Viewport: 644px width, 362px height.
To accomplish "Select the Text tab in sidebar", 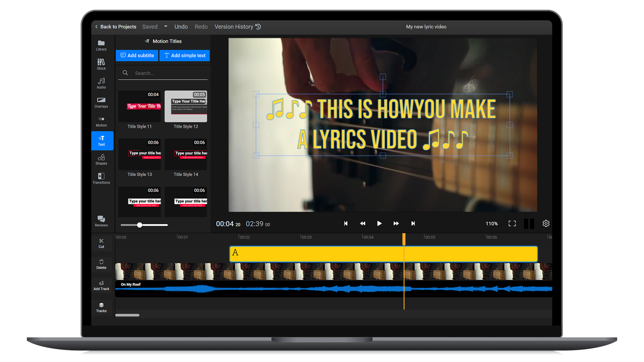I will pos(102,141).
